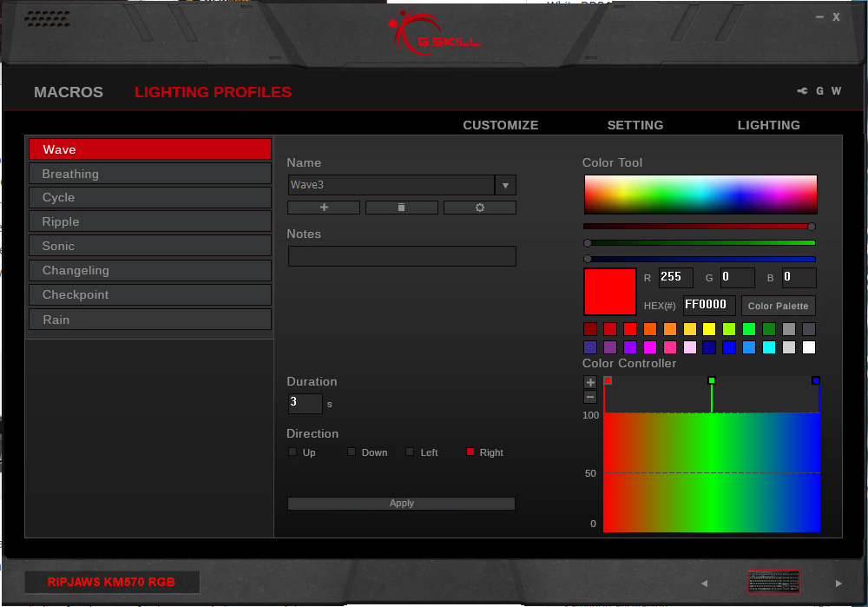Viewport: 868px width, 607px height.
Task: Choose the white palette swatch
Action: pos(809,347)
